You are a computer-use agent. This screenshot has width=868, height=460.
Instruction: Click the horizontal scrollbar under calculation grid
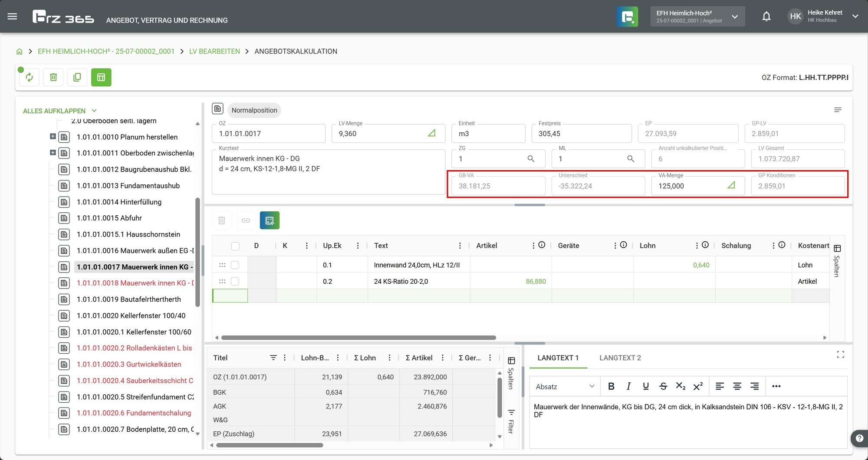pos(358,338)
